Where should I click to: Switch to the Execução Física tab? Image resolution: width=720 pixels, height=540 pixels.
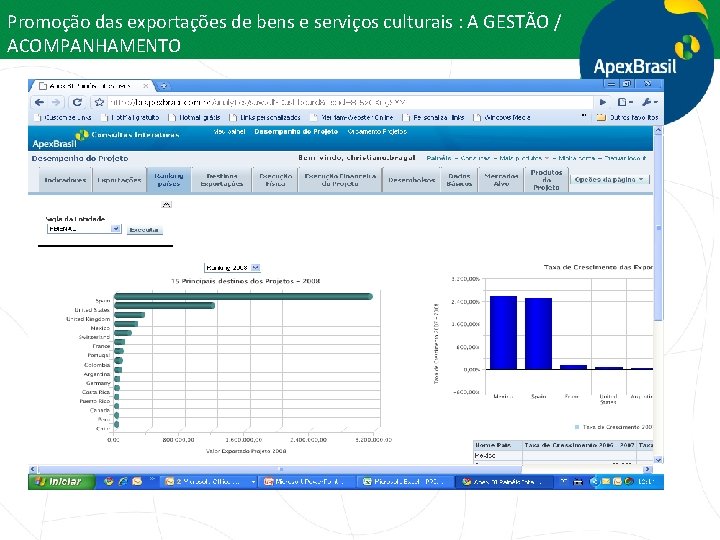click(x=276, y=180)
